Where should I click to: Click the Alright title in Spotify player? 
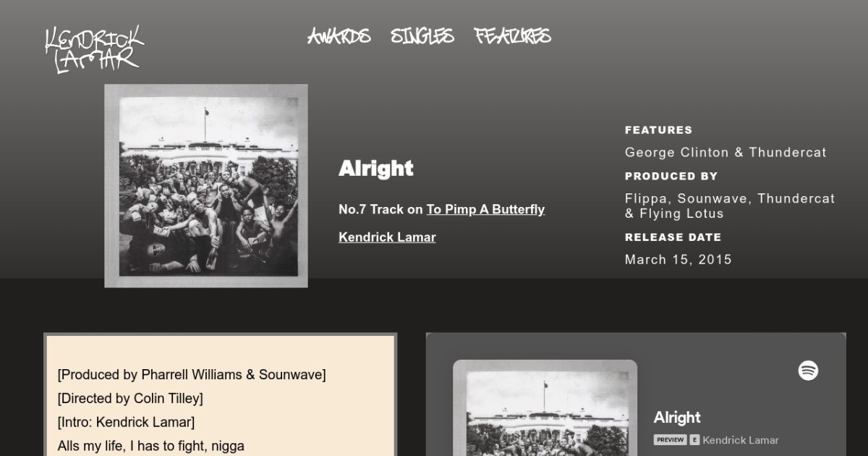[677, 418]
